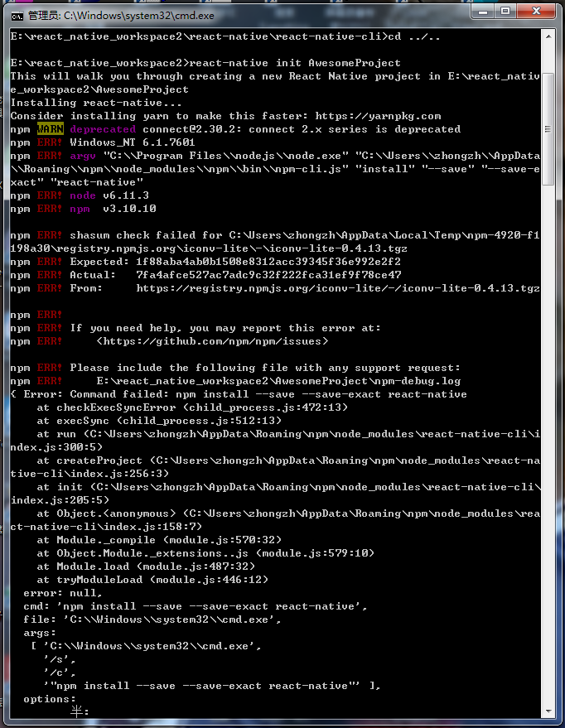
Task: Click the 'Installing react-native...' line
Action: click(96, 103)
